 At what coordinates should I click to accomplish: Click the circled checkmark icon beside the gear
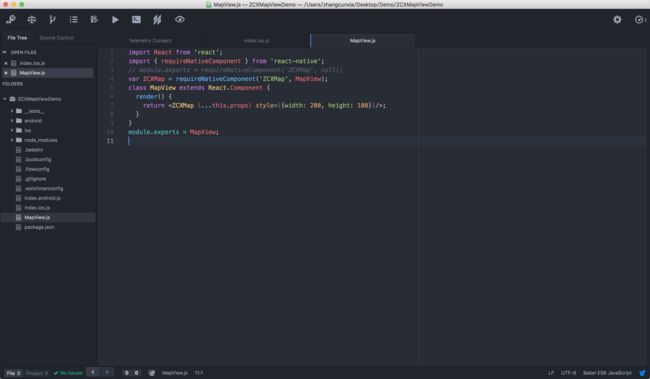pos(639,19)
